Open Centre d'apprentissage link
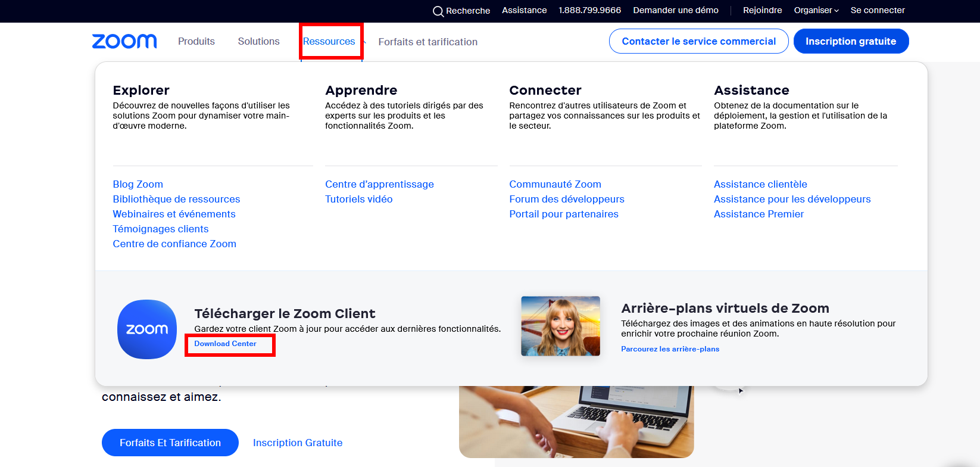The image size is (980, 467). point(380,184)
